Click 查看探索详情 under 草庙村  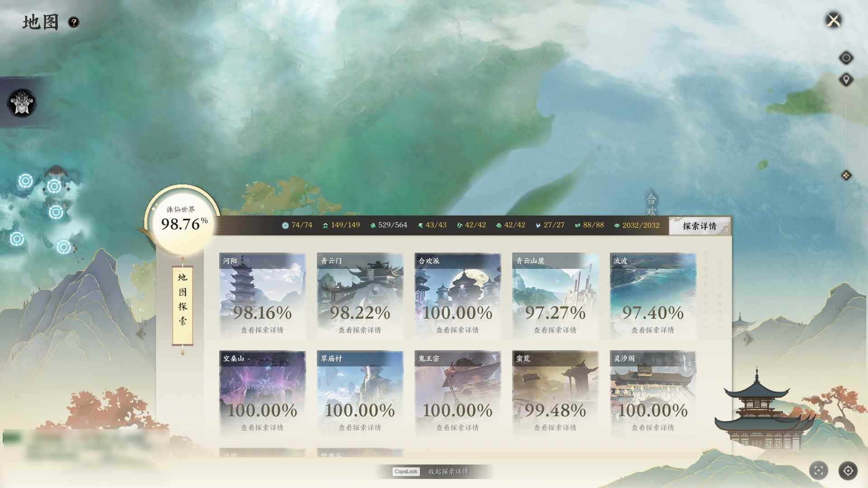[360, 428]
